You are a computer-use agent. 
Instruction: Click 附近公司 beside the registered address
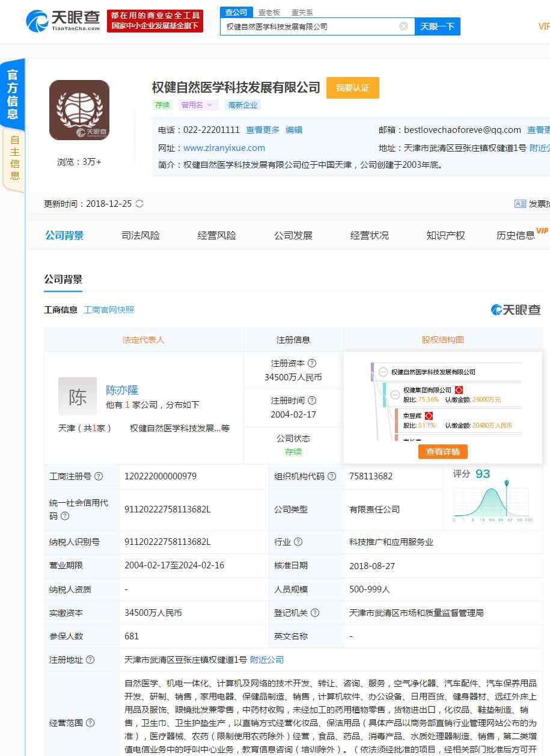click(x=267, y=660)
